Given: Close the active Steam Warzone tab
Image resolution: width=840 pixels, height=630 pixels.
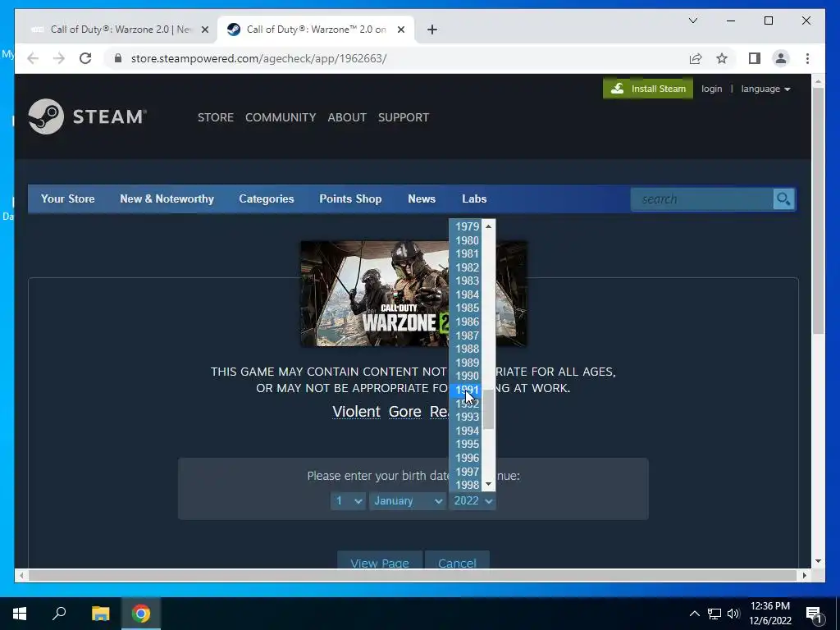Looking at the screenshot, I should 400,30.
